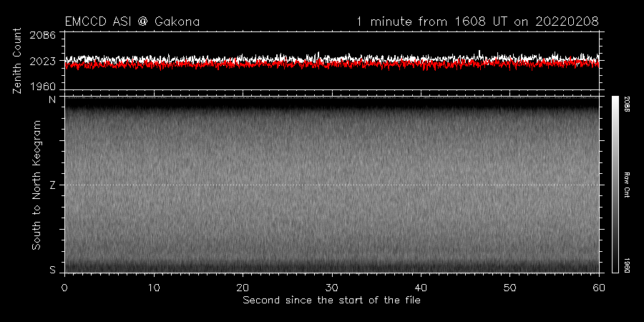Image resolution: width=644 pixels, height=322 pixels.
Task: Click the 0 second tick label
Action: [64, 287]
